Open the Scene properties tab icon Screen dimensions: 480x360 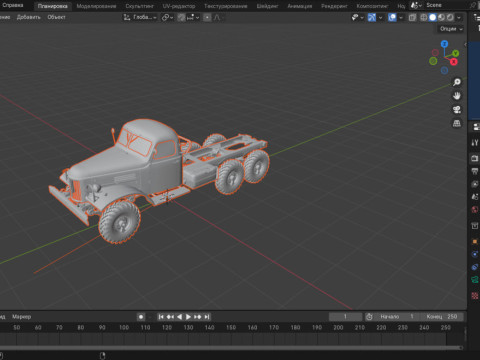(475, 197)
